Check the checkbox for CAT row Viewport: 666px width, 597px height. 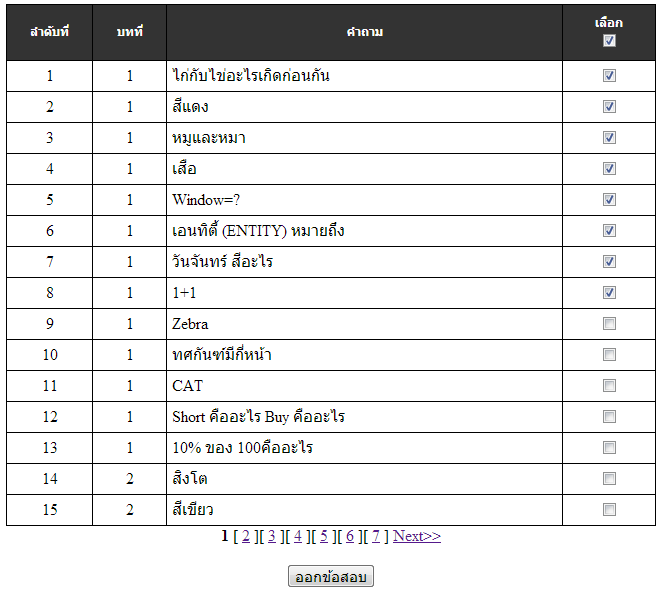click(609, 386)
